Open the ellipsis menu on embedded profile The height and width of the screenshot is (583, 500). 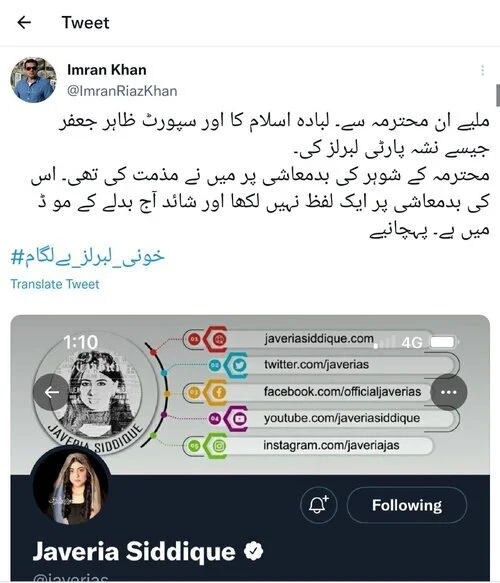(x=449, y=392)
